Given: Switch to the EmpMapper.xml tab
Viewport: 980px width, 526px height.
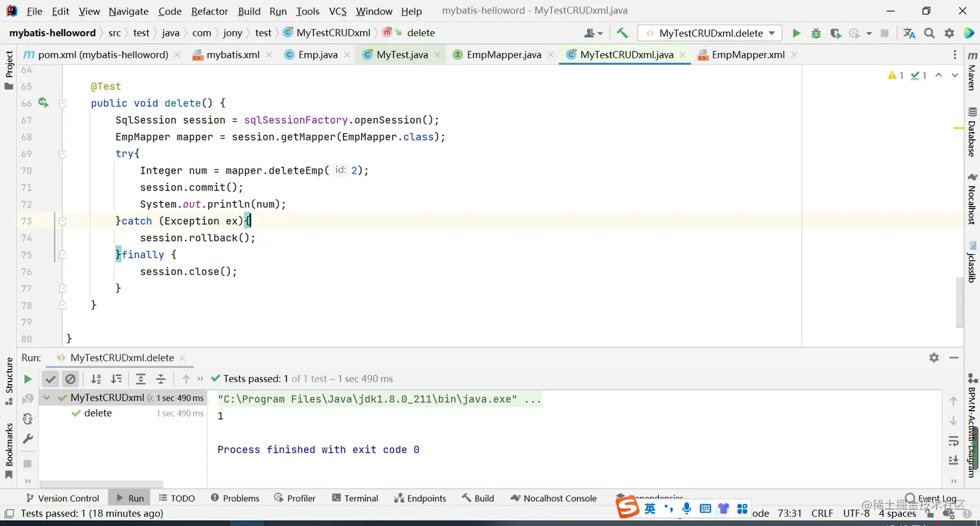Looking at the screenshot, I should [x=747, y=55].
